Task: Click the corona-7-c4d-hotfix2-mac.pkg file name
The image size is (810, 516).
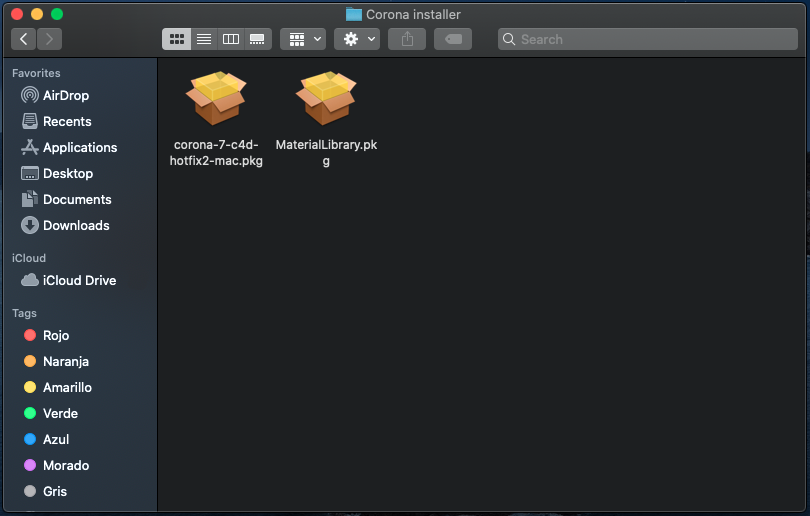Action: click(216, 153)
